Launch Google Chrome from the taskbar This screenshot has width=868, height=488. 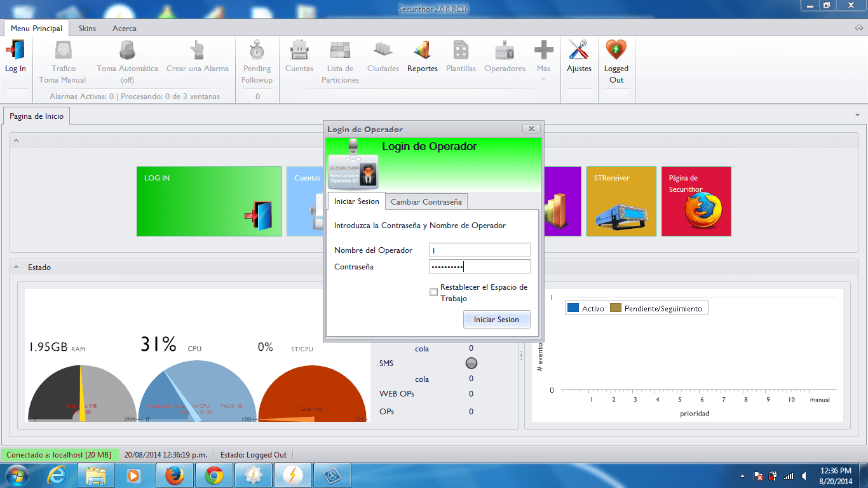tap(214, 475)
